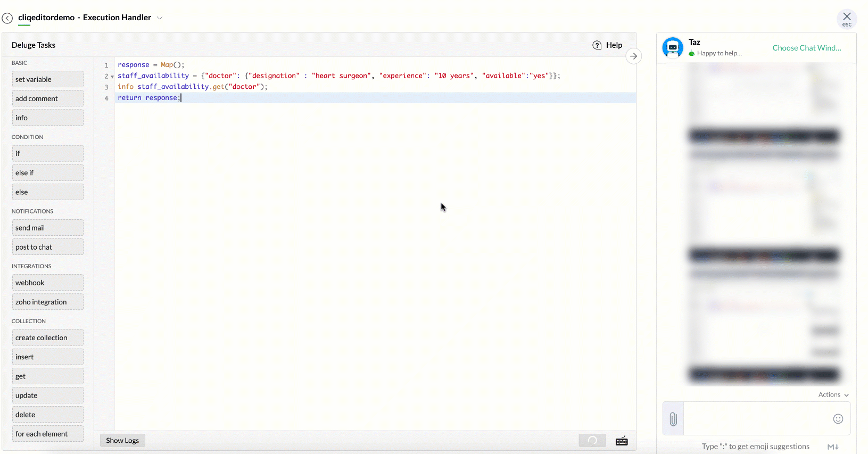This screenshot has height=454, width=868.
Task: Click the Taz bot avatar
Action: pyautogui.click(x=673, y=47)
